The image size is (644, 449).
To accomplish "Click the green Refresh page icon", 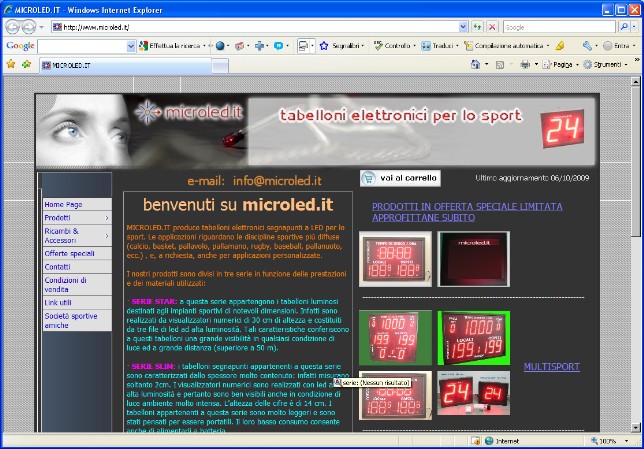I will tap(477, 27).
